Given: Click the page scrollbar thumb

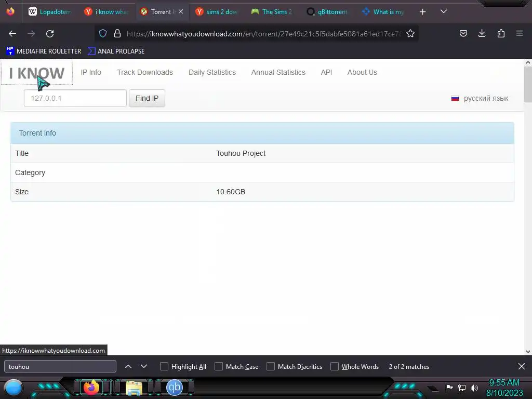Looking at the screenshot, I should [x=528, y=84].
